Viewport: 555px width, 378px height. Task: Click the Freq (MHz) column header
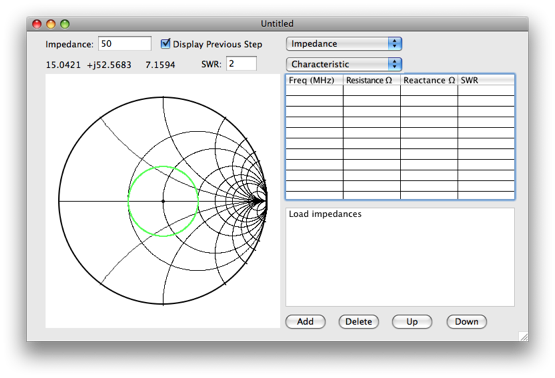click(x=314, y=80)
